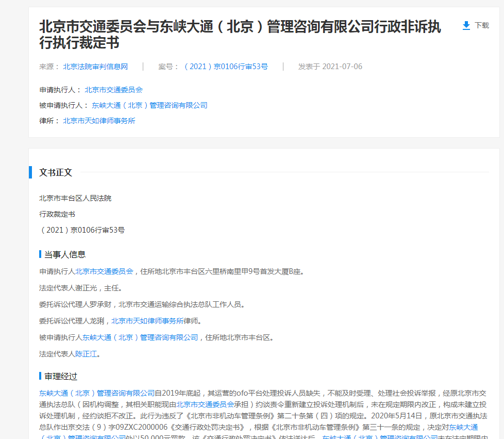
Task: Open legal representative link 陈正江
Action: [86, 354]
